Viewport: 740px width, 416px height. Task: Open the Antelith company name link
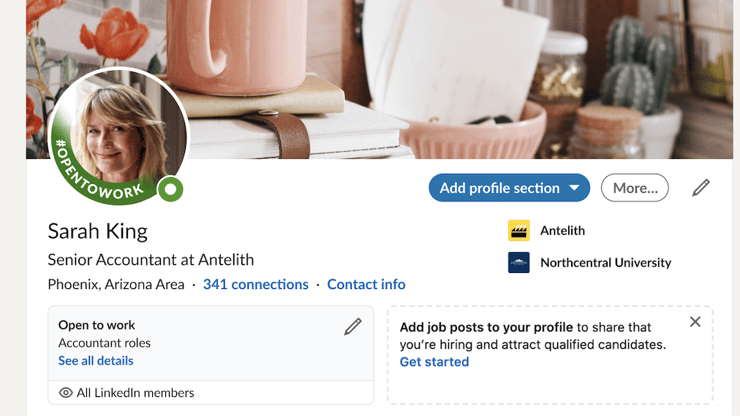click(562, 231)
